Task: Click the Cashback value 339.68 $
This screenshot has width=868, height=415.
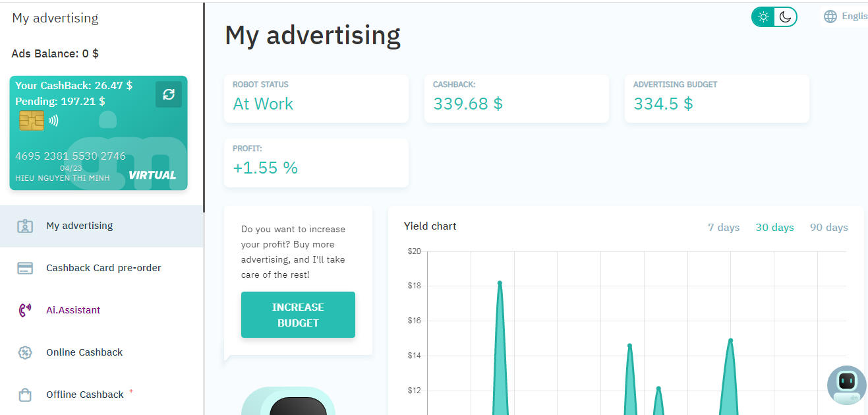Action: 468,104
